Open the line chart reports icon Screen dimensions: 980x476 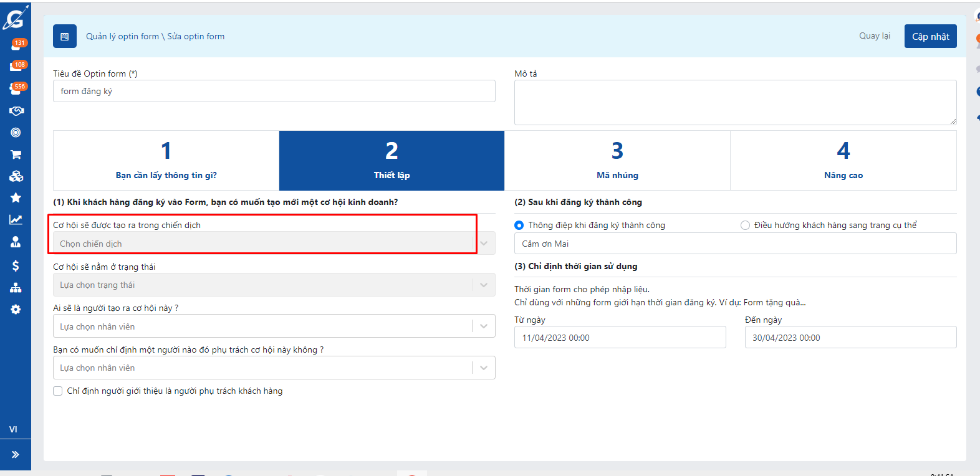tap(16, 219)
